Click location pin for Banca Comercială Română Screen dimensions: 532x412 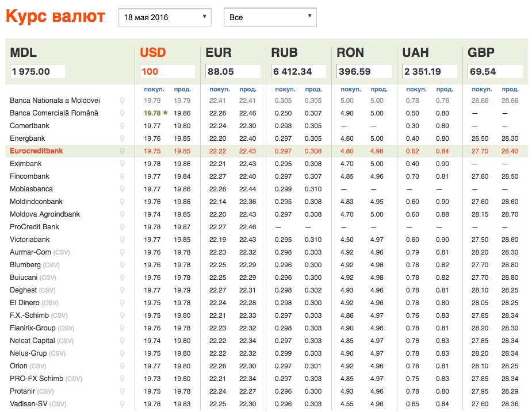point(122,113)
